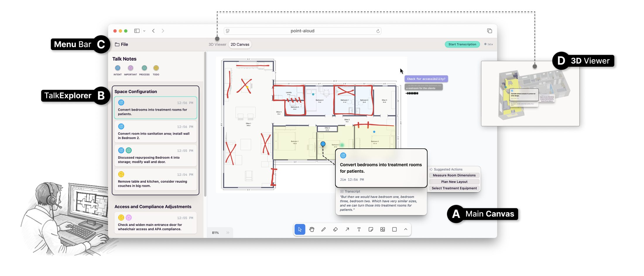The image size is (644, 276).
Task: Open the File menu
Action: tap(121, 44)
